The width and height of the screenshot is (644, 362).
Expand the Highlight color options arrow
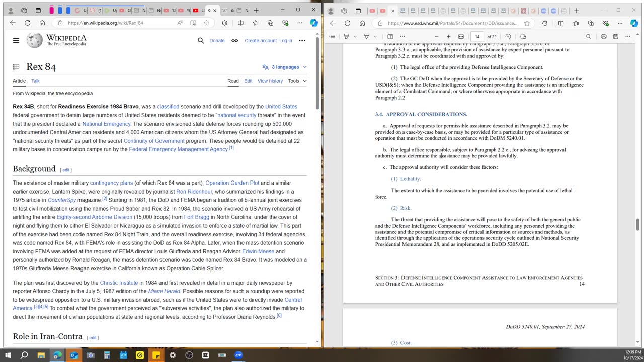(375, 36)
